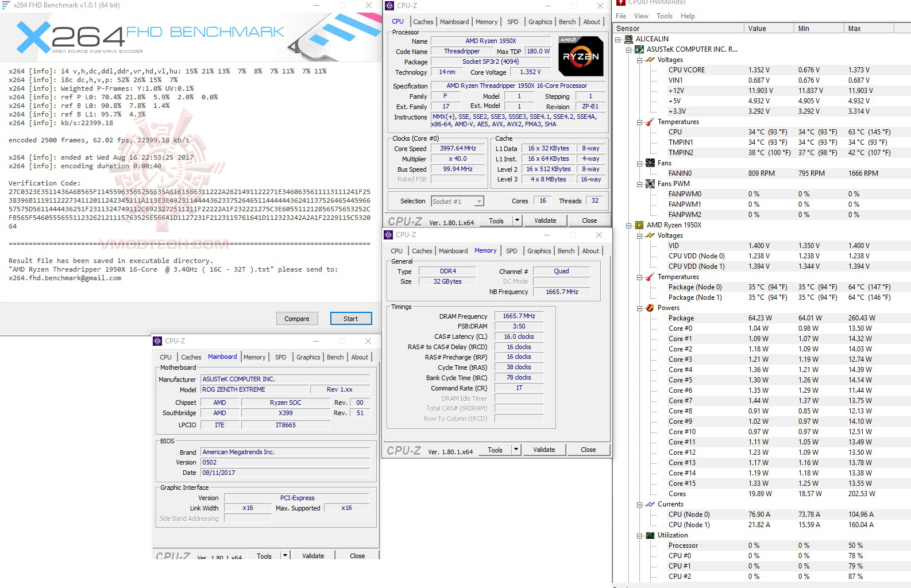Viewport: 911px width, 588px height.
Task: Collapse the Fans node expander box
Action: point(639,164)
